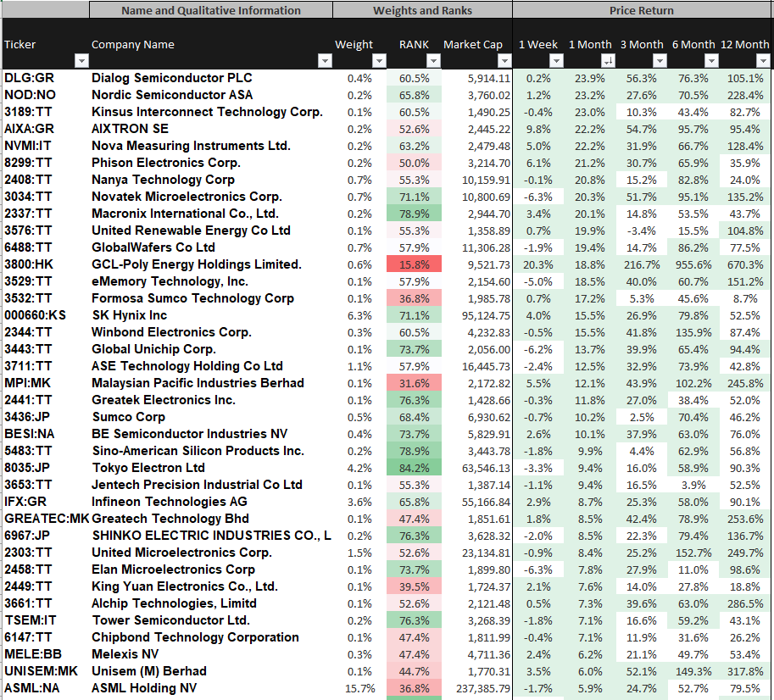Select United Renewable Energy Co Ltd cell
Viewport: 774px width, 700px height.
click(211, 231)
